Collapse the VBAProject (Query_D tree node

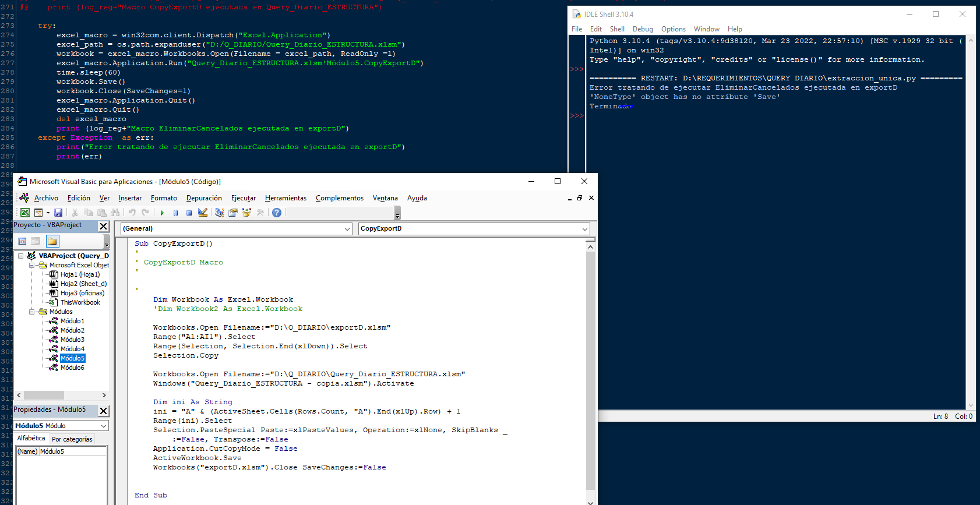(21, 256)
